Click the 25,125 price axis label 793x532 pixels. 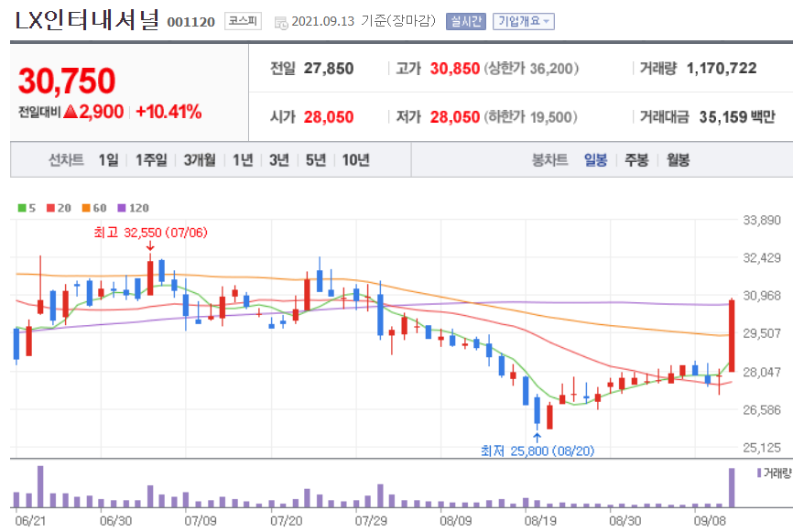point(762,448)
